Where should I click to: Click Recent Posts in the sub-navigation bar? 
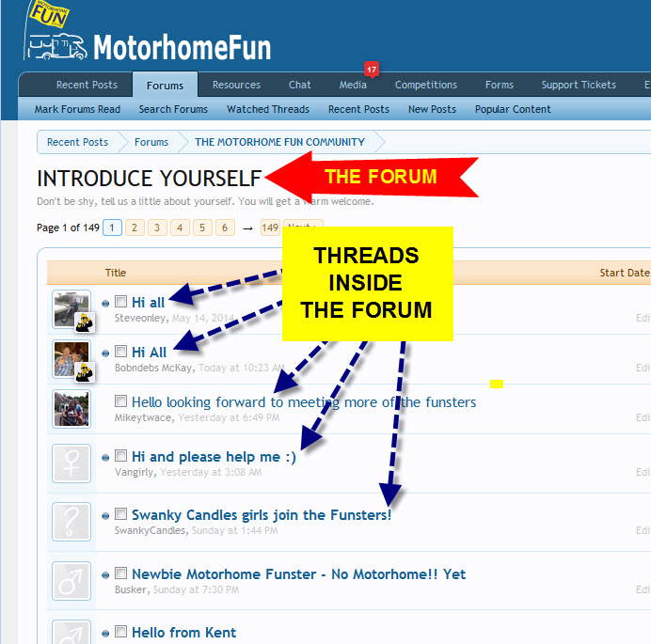click(x=358, y=109)
